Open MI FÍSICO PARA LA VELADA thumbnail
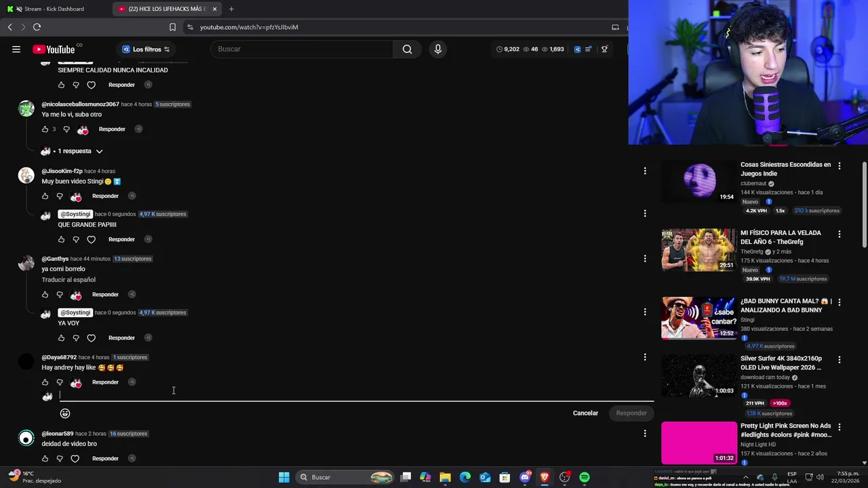This screenshot has width=868, height=488. (x=699, y=250)
